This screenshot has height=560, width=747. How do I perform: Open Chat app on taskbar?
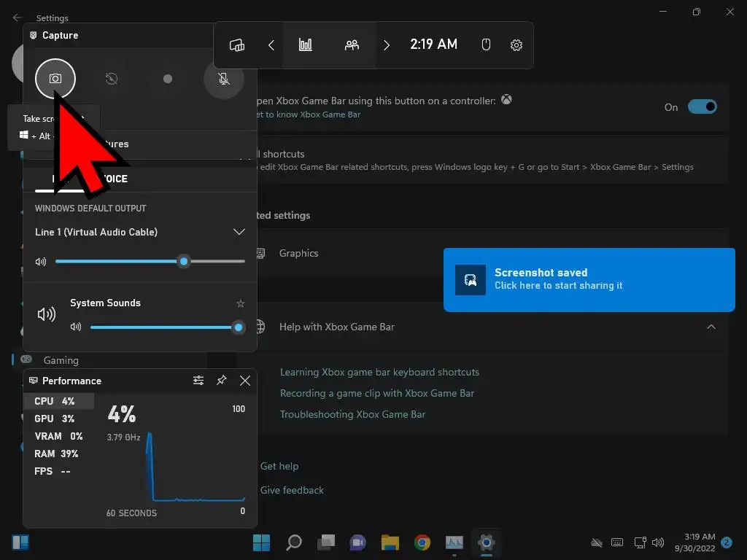pos(357,542)
